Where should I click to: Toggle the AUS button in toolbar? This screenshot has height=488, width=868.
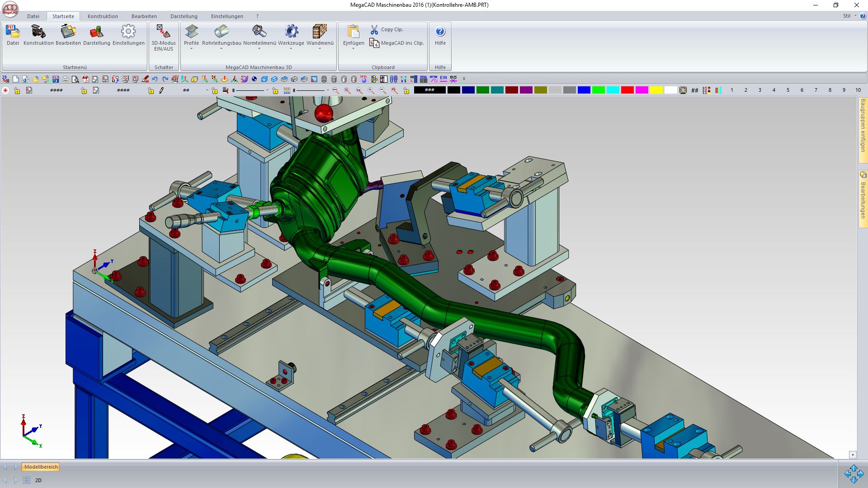[x=453, y=79]
